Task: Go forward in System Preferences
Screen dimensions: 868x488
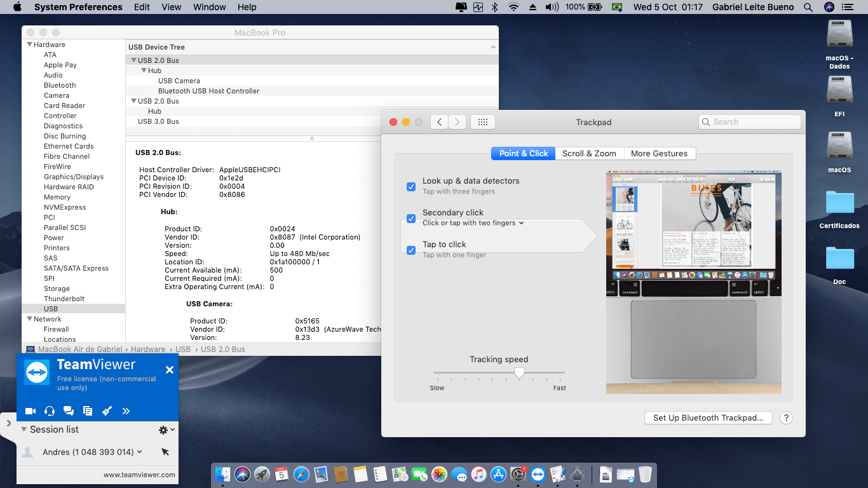Action: [x=458, y=122]
